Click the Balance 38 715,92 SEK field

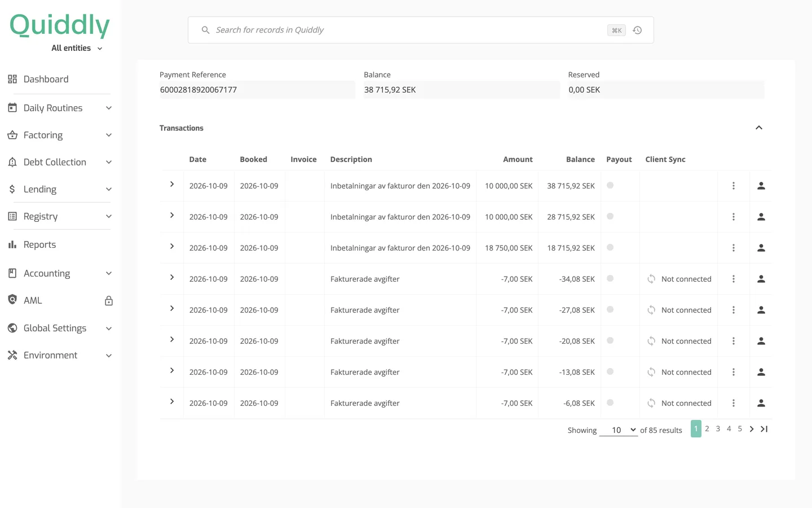click(x=462, y=90)
